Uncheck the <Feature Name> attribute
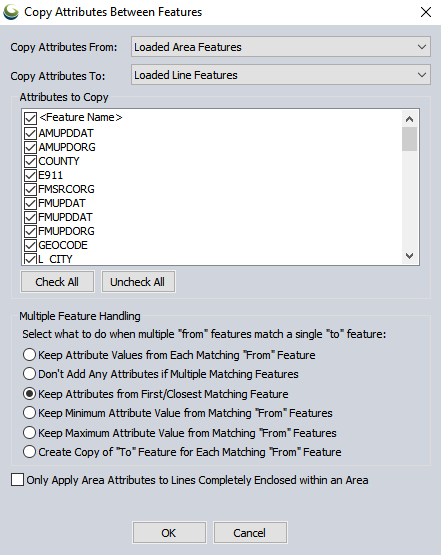 [30, 118]
